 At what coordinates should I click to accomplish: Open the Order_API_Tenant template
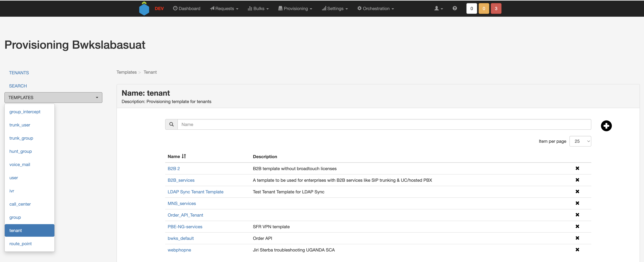pyautogui.click(x=185, y=215)
